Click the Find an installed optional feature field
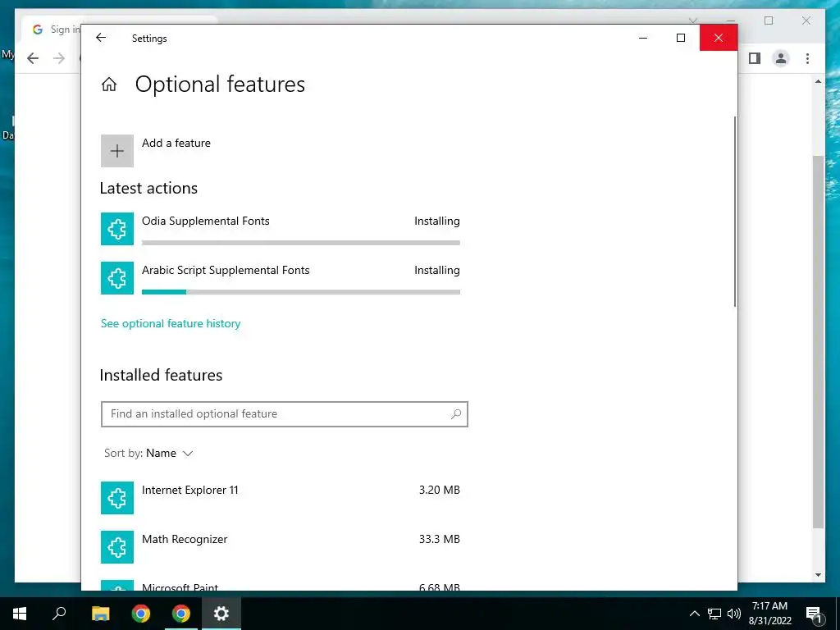Viewport: 840px width, 630px height. pyautogui.click(x=285, y=414)
